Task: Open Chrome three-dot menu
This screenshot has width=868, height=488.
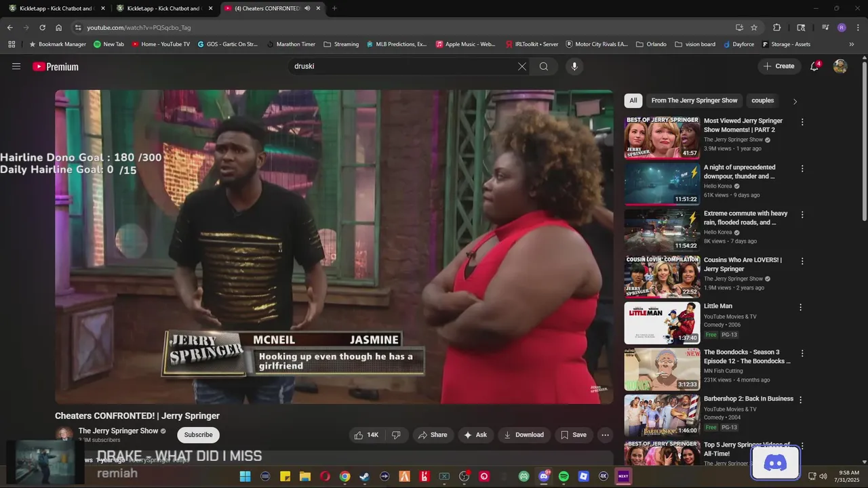Action: (x=857, y=28)
